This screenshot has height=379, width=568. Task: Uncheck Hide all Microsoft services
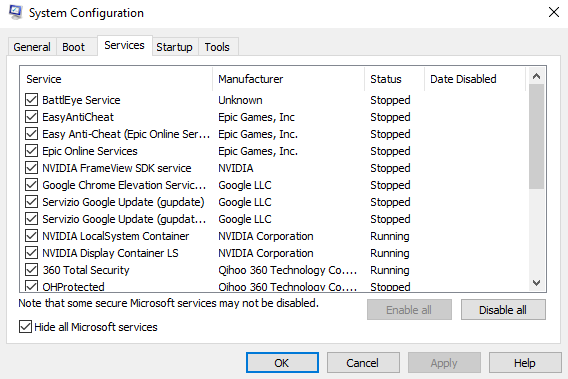click(x=25, y=327)
